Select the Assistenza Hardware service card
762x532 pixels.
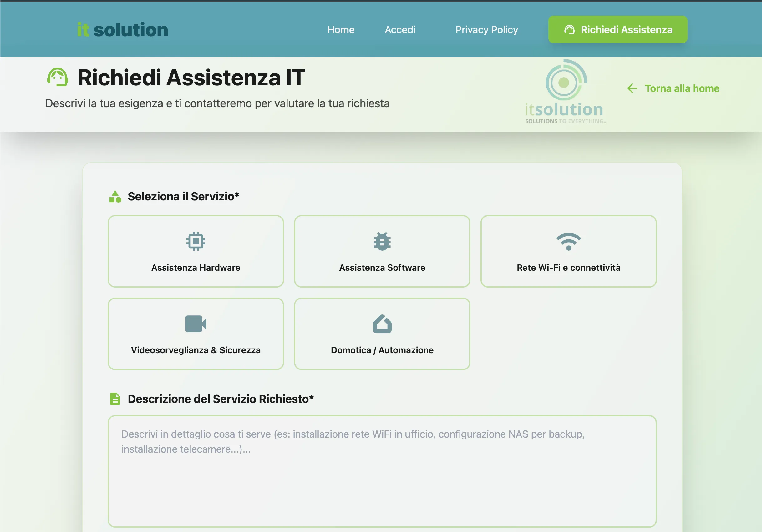tap(196, 251)
